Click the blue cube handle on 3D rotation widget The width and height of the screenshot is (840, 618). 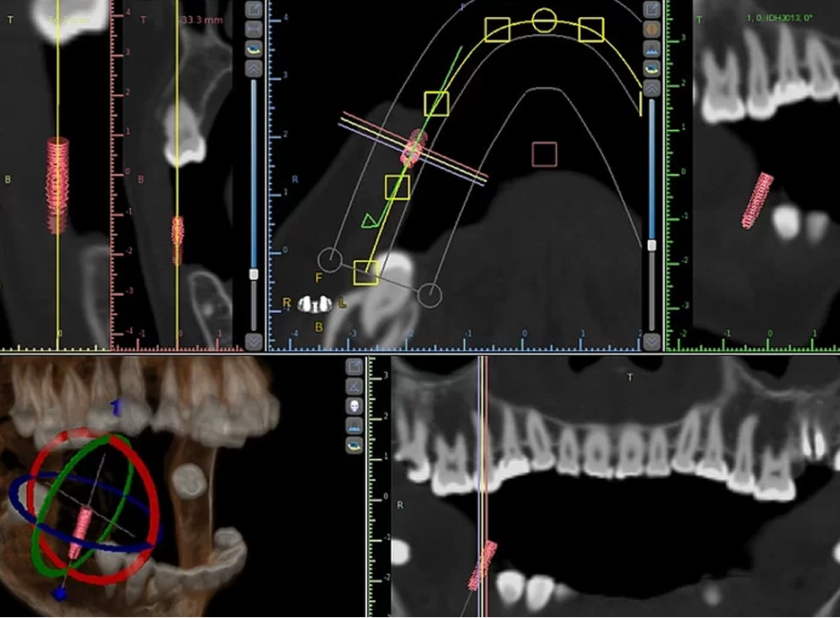59,594
